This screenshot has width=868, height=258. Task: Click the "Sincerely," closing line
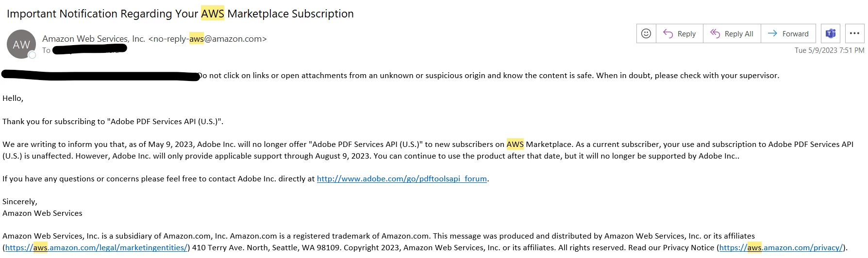(20, 202)
